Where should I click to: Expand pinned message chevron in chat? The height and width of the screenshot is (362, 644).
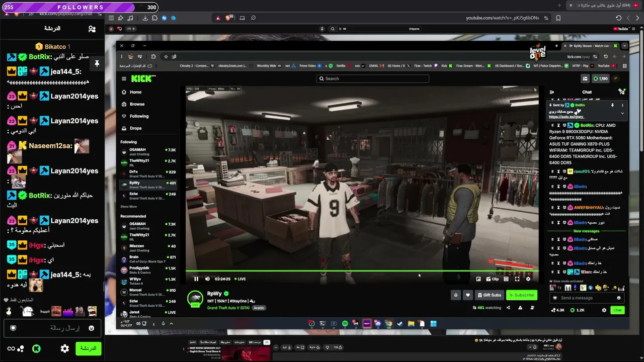(x=622, y=113)
